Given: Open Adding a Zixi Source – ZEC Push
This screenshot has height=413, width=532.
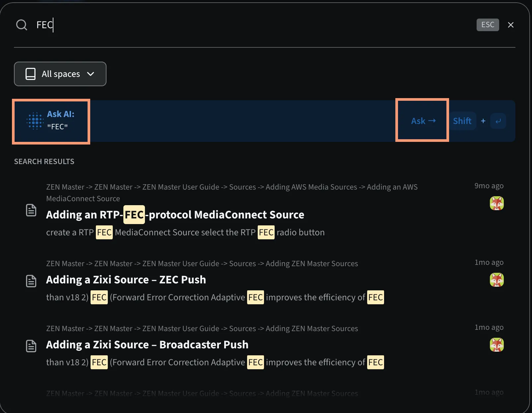Looking at the screenshot, I should coord(126,279).
